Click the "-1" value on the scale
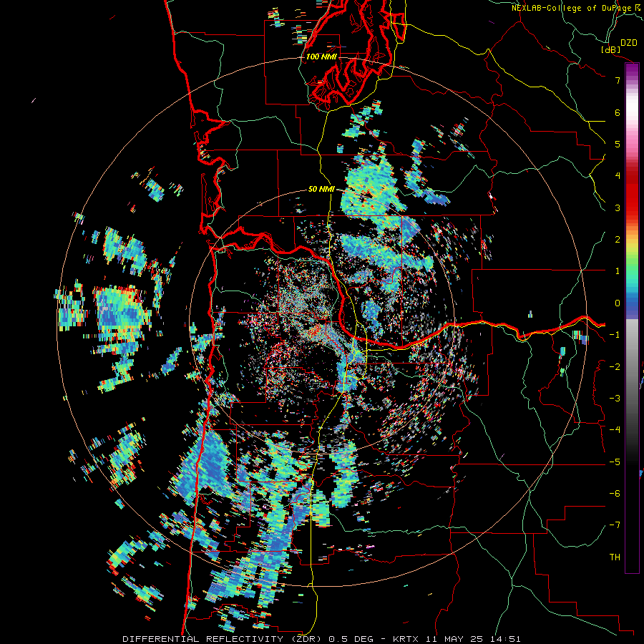 point(615,335)
